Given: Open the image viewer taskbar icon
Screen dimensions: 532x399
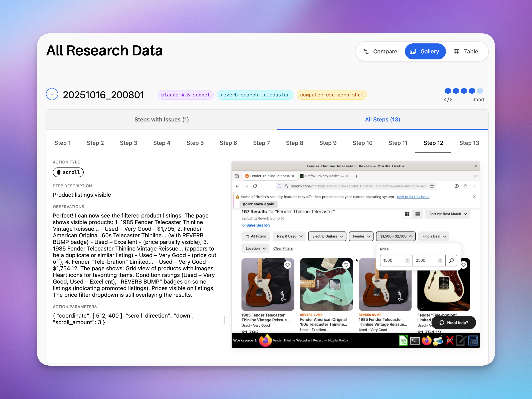Looking at the screenshot, I should pyautogui.click(x=438, y=340).
